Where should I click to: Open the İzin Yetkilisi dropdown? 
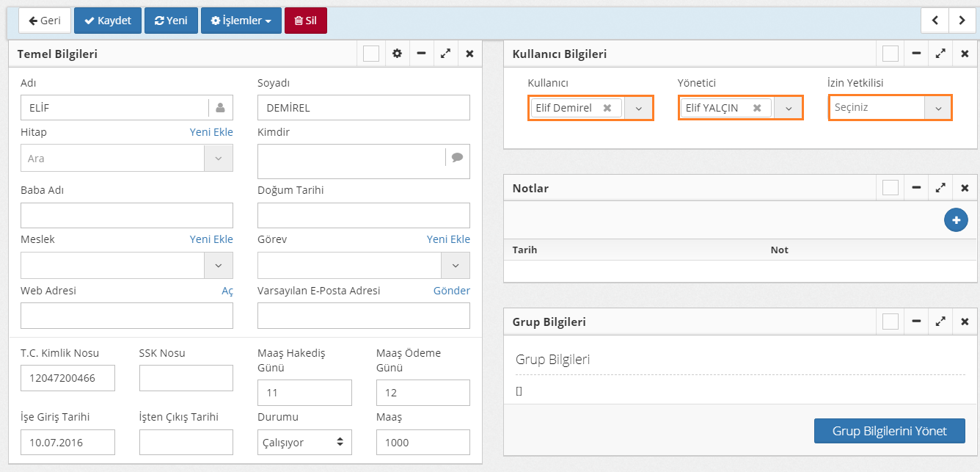937,108
